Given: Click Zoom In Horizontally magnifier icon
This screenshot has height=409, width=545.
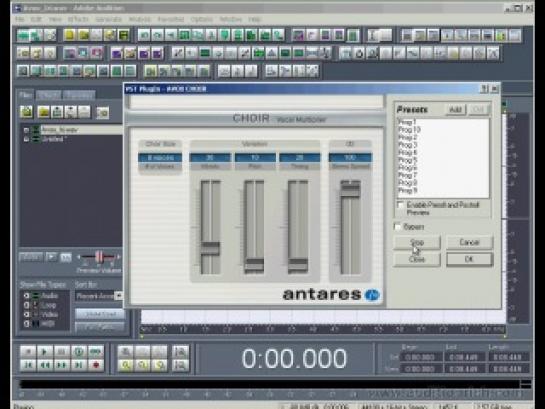Looking at the screenshot, I should tap(126, 352).
